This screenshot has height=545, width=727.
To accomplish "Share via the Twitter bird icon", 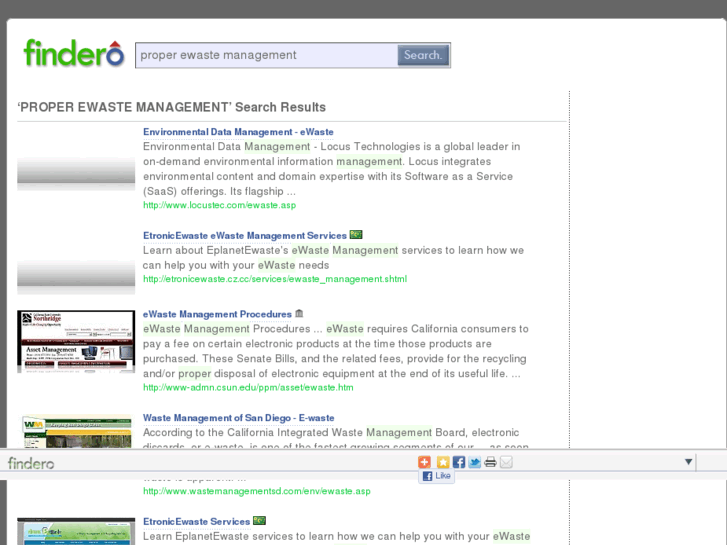I will click(x=474, y=462).
